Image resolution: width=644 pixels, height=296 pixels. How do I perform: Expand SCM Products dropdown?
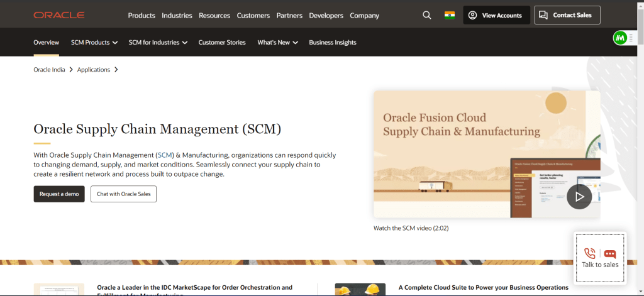coord(94,42)
